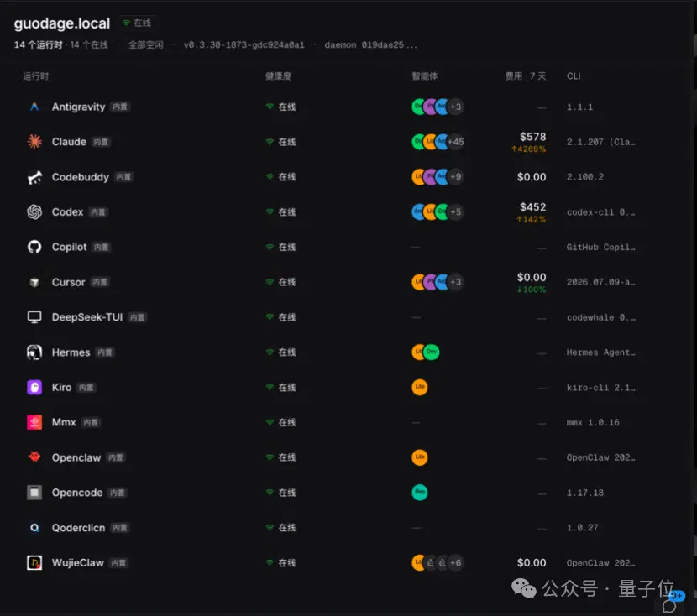Expand the +9 agents badge for Codebuddy
697x616 pixels.
click(x=456, y=177)
